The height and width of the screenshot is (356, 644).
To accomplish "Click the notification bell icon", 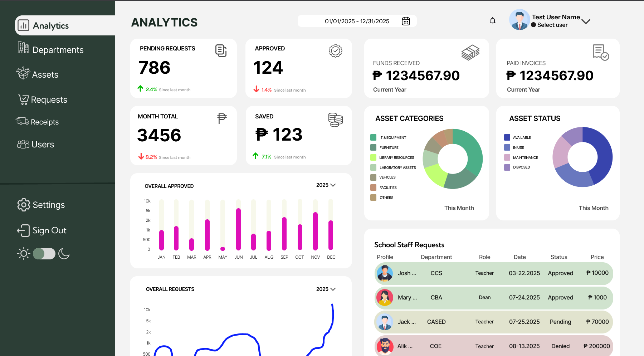I will [x=493, y=21].
